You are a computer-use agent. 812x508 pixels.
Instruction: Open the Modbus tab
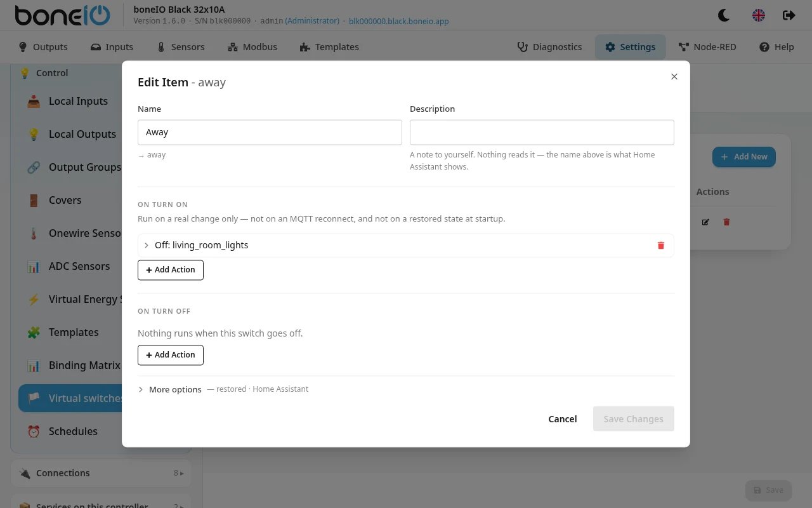pyautogui.click(x=252, y=47)
